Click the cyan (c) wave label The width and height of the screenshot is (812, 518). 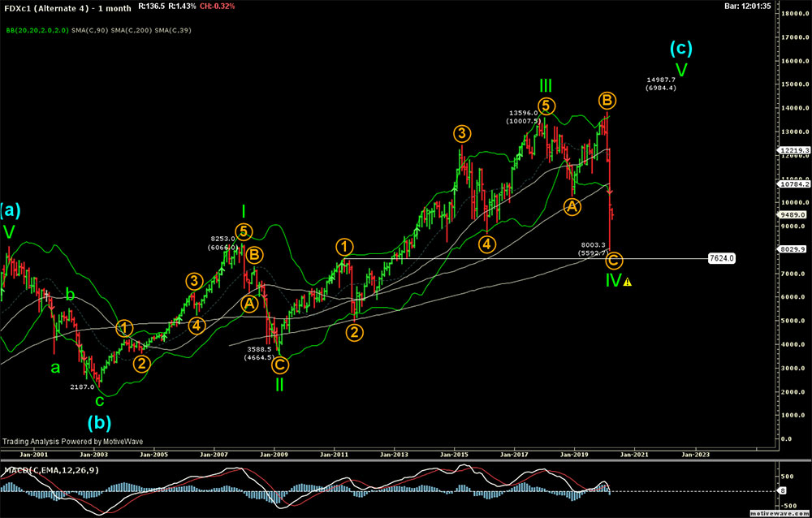681,48
